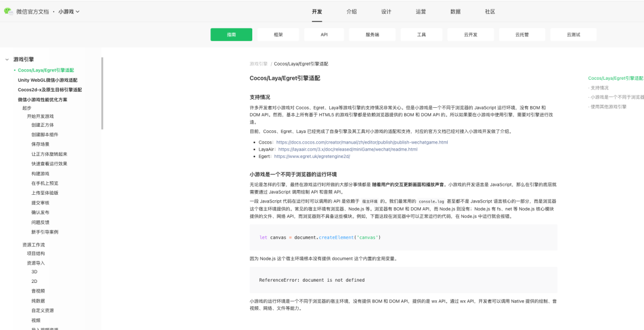The image size is (644, 330).
Task: Click the ReferenceError code block
Action: click(x=403, y=280)
